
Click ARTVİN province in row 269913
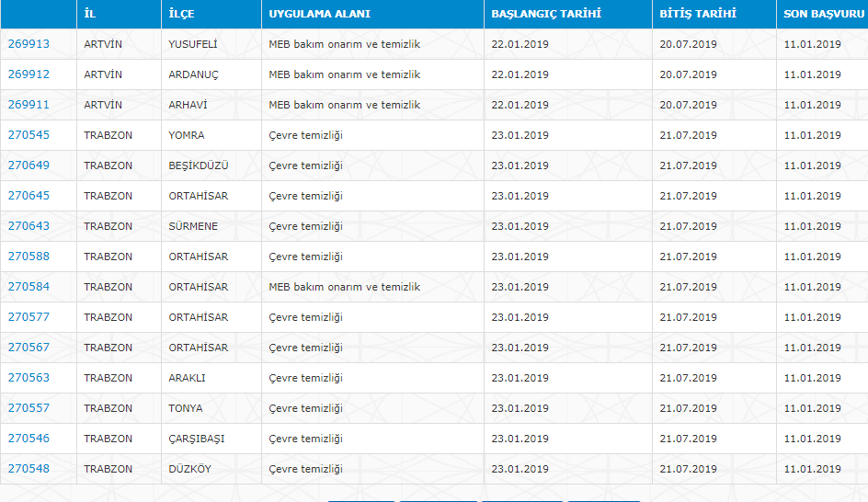[x=103, y=44]
